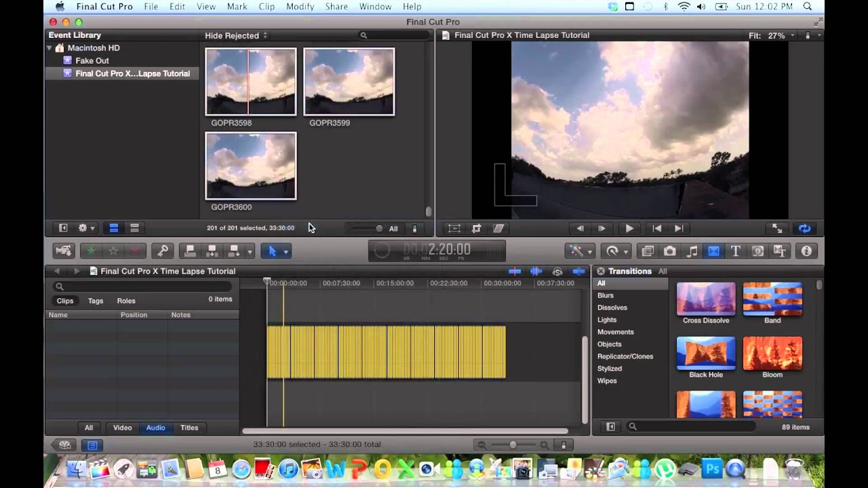Screen dimensions: 868x488
Task: Open the Retime speed menu
Action: 616,251
